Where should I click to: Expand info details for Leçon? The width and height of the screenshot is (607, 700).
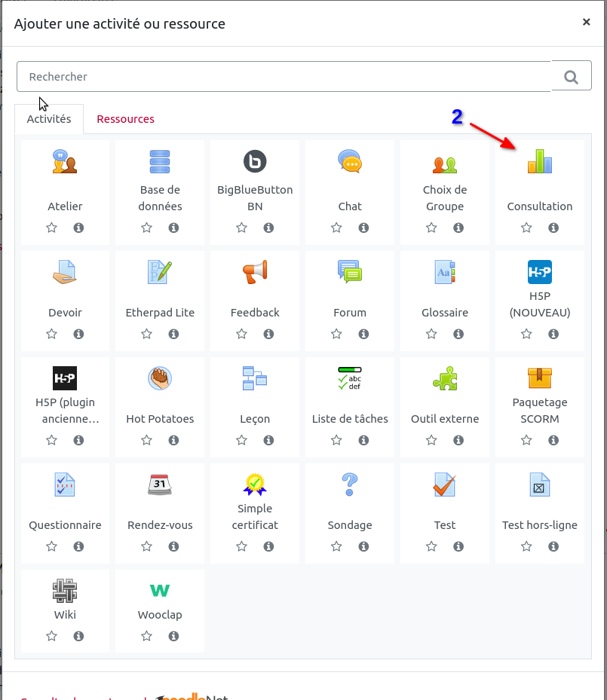pos(268,440)
